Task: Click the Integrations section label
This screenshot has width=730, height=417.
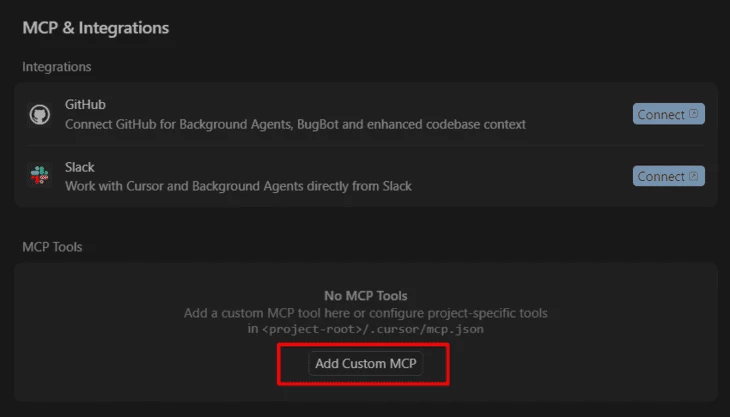Action: [57, 67]
